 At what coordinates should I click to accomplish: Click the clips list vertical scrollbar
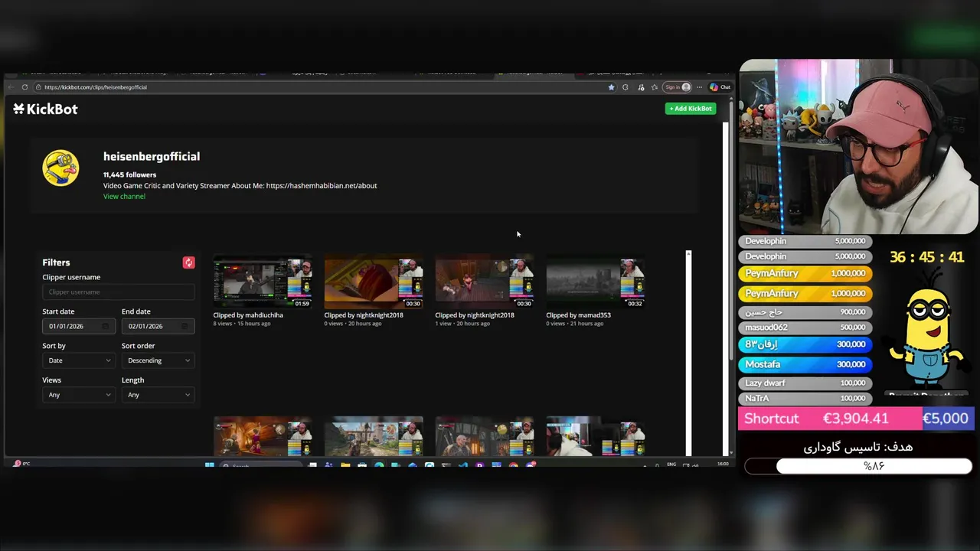(x=688, y=352)
